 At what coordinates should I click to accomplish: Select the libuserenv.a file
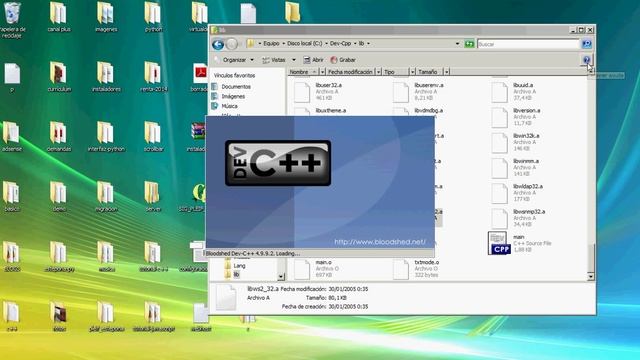[418, 91]
